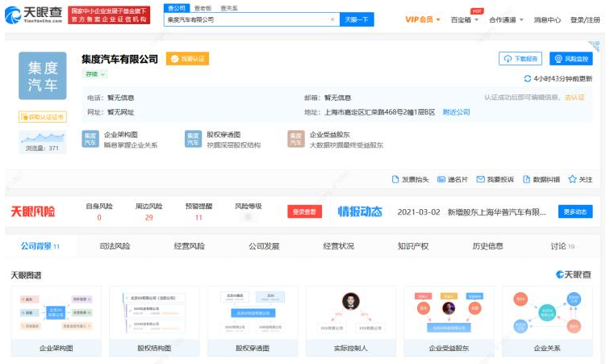Screen dimensions: 606x364
Task: Switch to the 经营风险 tab
Action: pyautogui.click(x=190, y=246)
